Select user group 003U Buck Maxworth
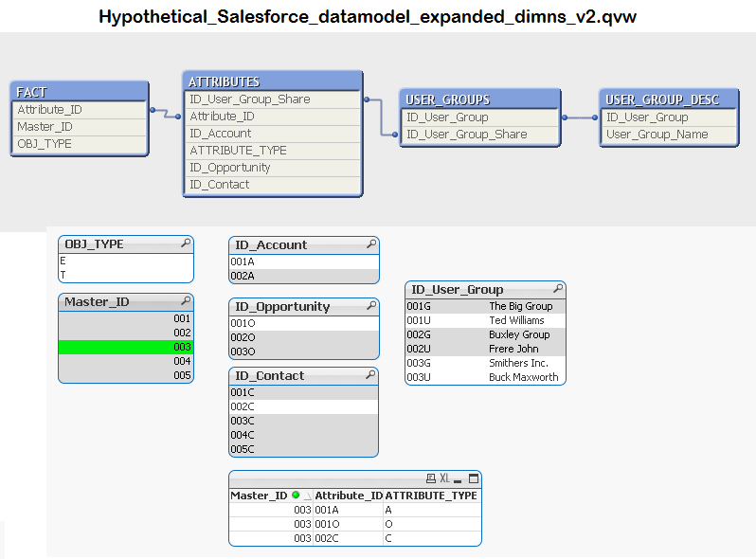 [x=485, y=377]
